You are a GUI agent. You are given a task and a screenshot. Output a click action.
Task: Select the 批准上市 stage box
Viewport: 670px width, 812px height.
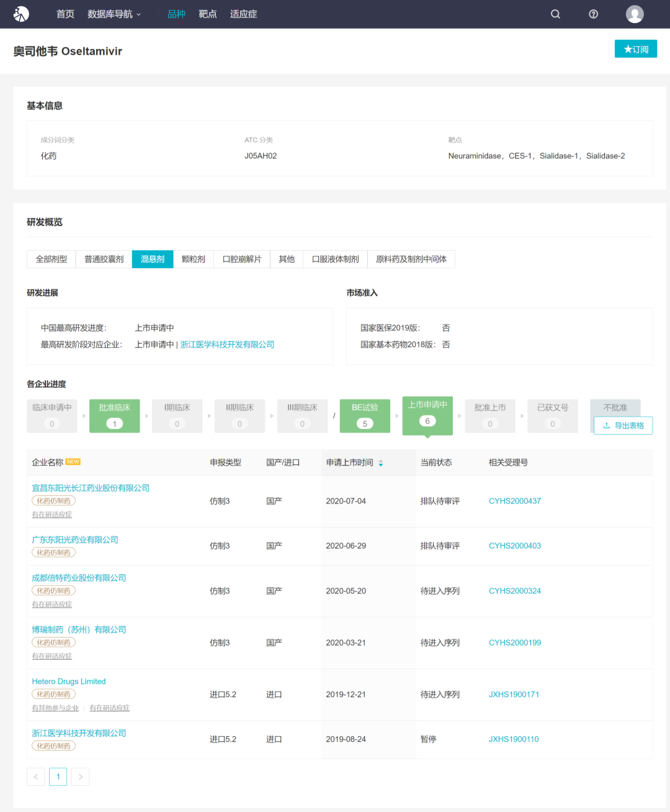[490, 416]
